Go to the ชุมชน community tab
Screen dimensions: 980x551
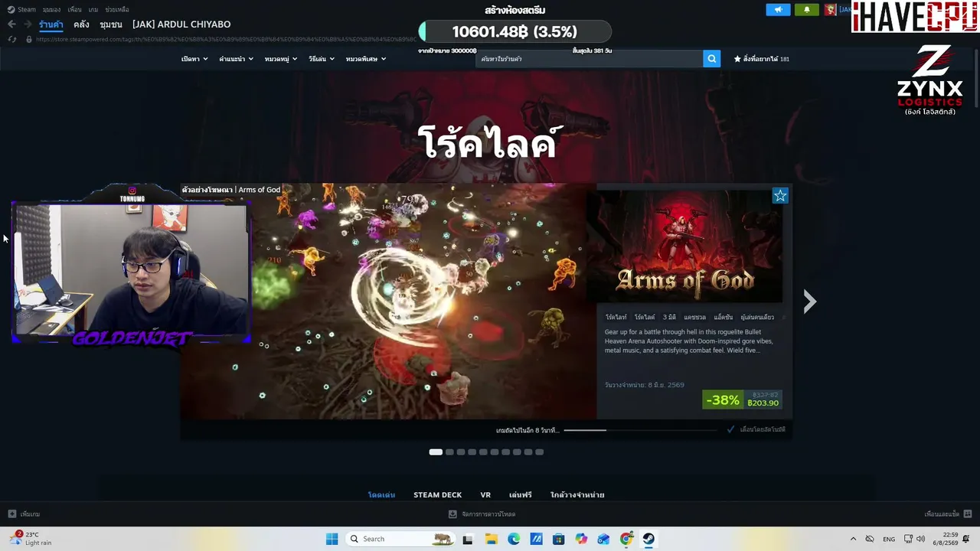pos(111,24)
